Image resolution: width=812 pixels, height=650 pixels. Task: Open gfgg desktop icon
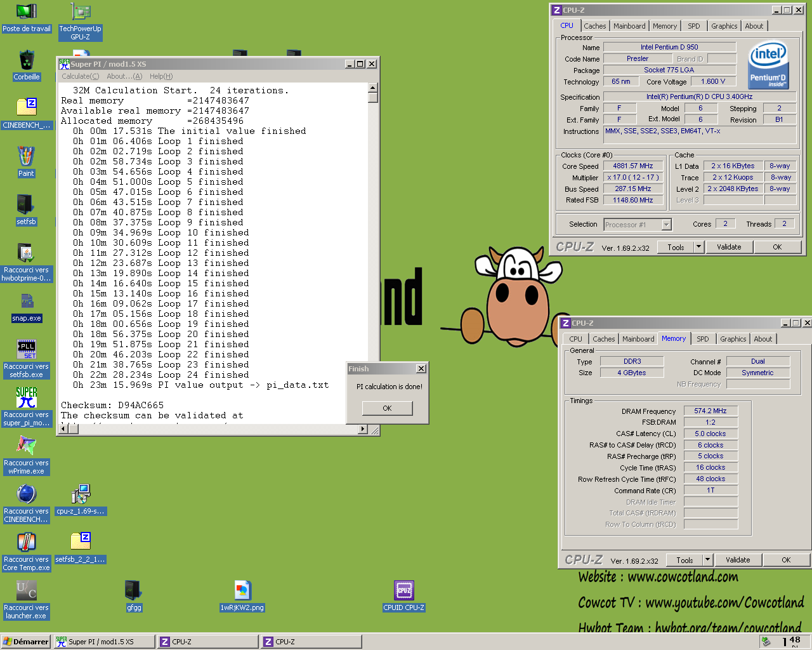point(134,596)
